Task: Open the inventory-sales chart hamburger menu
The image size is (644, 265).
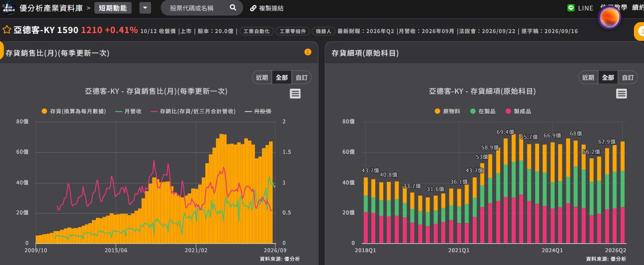Action: point(295,93)
